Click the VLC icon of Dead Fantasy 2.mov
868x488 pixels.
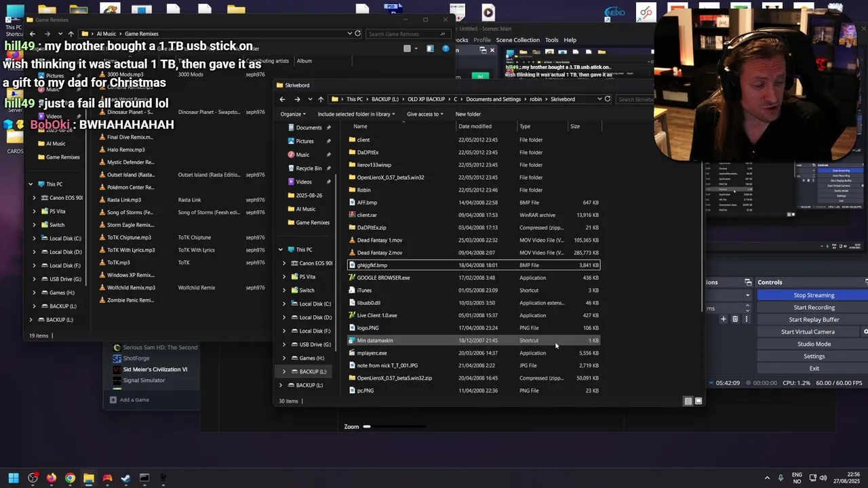coord(352,253)
